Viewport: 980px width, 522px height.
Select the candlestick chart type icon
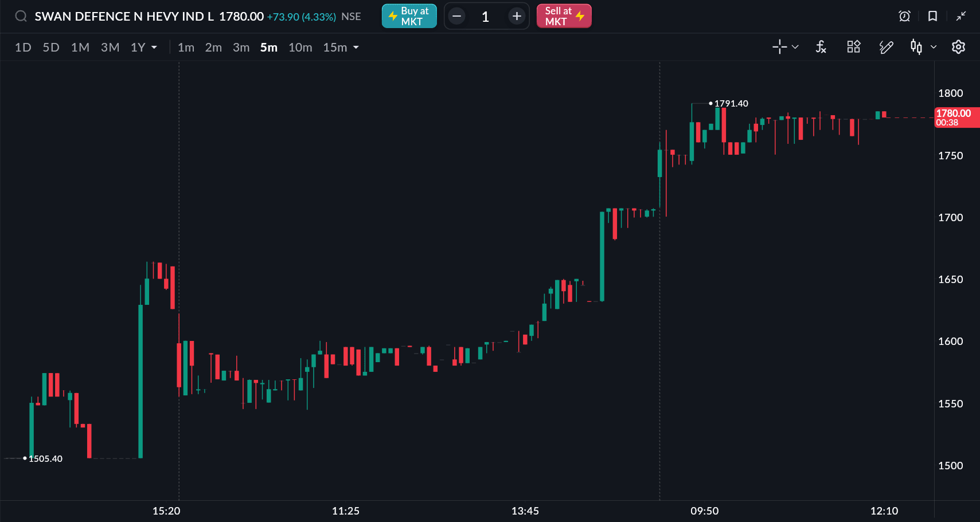click(x=916, y=47)
